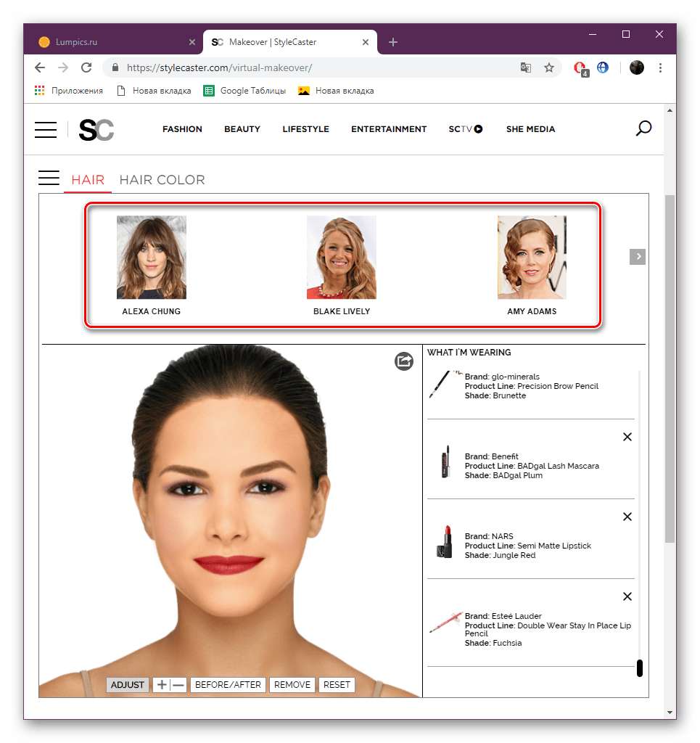The image size is (700, 743).
Task: Click the menu icon left of HAIR tab
Action: point(49,177)
